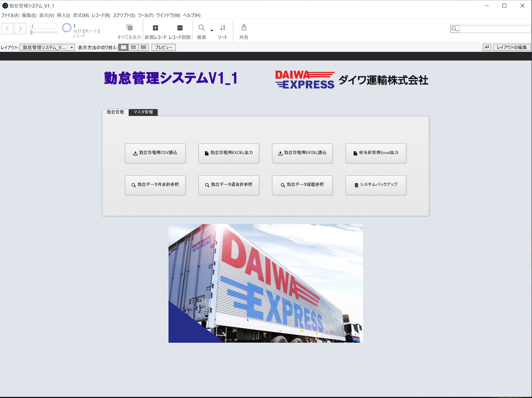532x398 pixels.
Task: Go to next record arrow
Action: [x=20, y=29]
